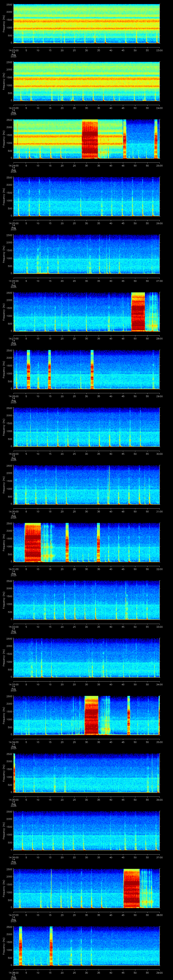Click the wide red burst in the 14:31:00 panel

point(33,542)
